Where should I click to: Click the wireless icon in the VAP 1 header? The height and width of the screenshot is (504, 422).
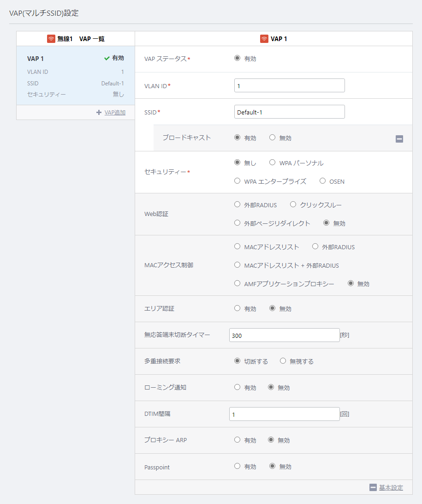[264, 39]
